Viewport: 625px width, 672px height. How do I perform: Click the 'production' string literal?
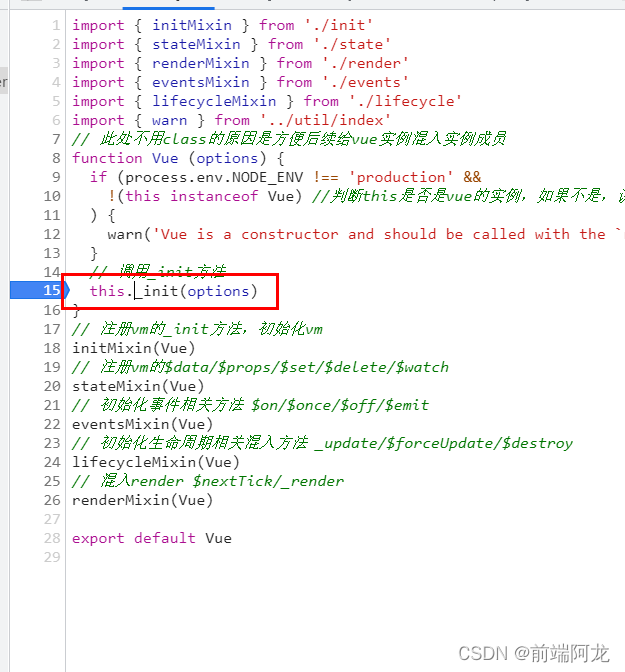[x=401, y=177]
